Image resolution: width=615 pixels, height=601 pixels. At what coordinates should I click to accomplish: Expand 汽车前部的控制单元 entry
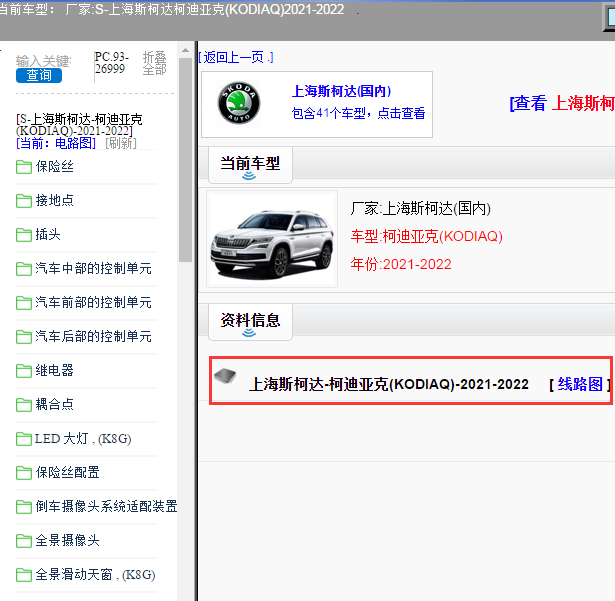coord(93,302)
